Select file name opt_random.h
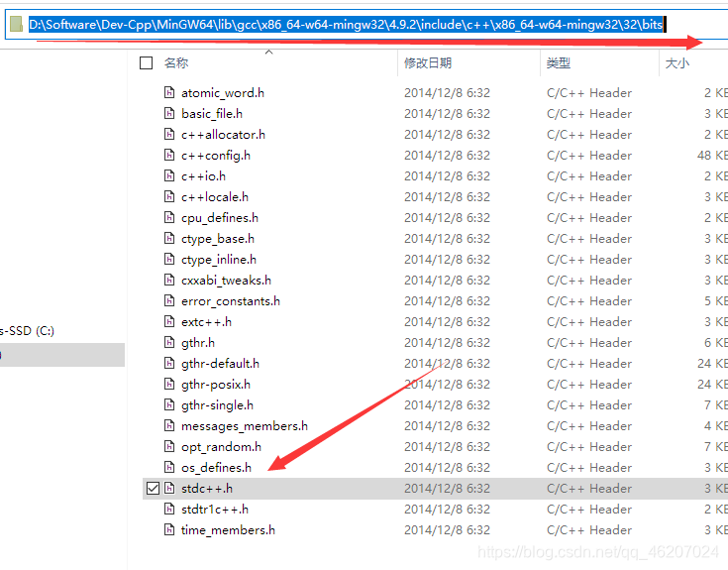 (x=221, y=447)
